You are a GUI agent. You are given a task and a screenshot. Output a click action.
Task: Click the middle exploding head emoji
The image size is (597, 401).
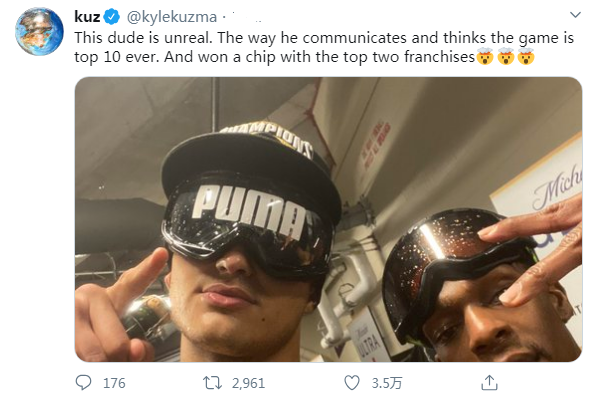coord(506,57)
